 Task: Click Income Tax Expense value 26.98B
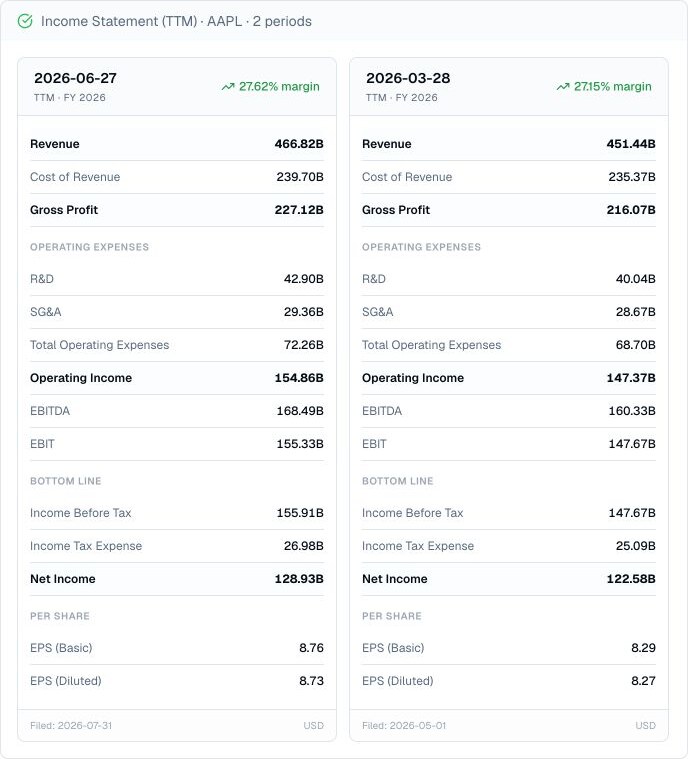[x=304, y=546]
